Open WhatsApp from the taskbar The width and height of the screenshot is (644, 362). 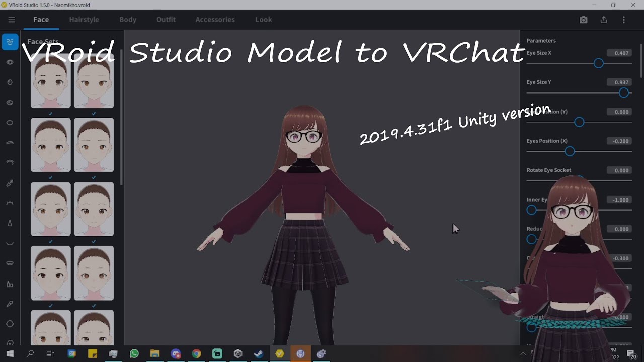(134, 354)
